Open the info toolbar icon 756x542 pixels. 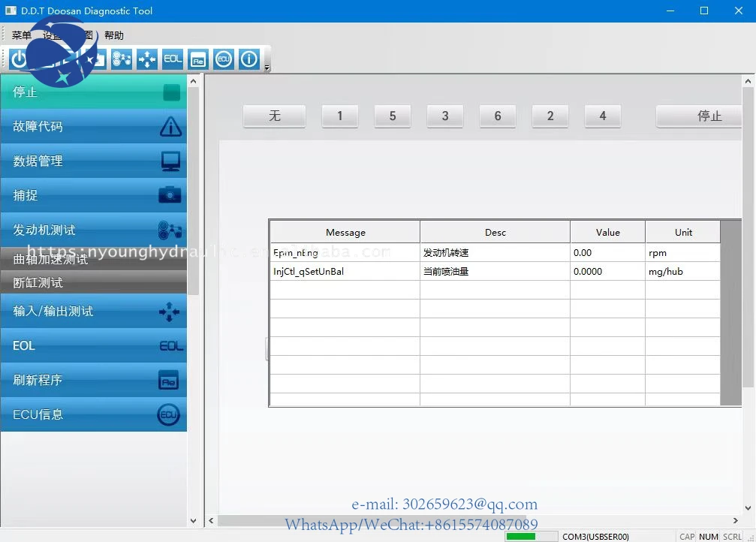249,59
